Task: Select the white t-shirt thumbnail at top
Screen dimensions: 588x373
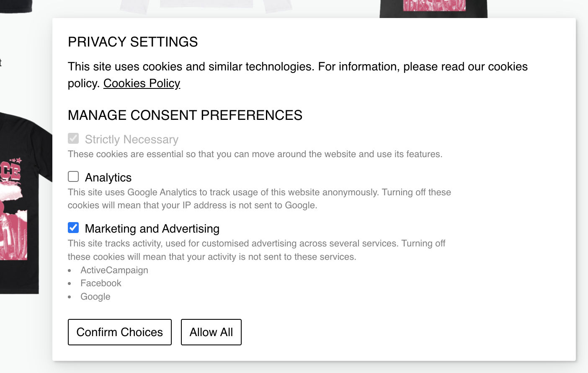Action: (x=205, y=5)
